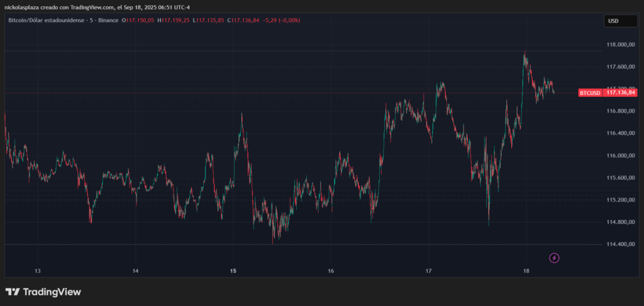
Task: Click the 118.000,00 price axis label
Action: click(x=621, y=45)
